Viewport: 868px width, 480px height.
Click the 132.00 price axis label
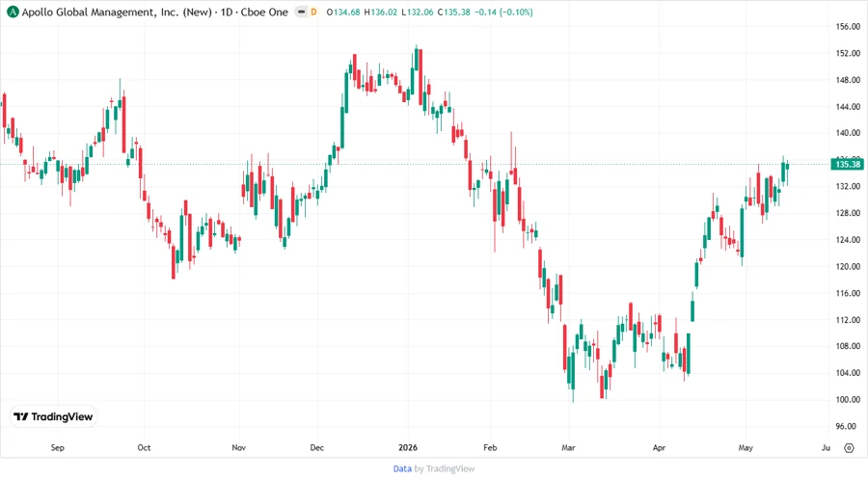coord(848,186)
